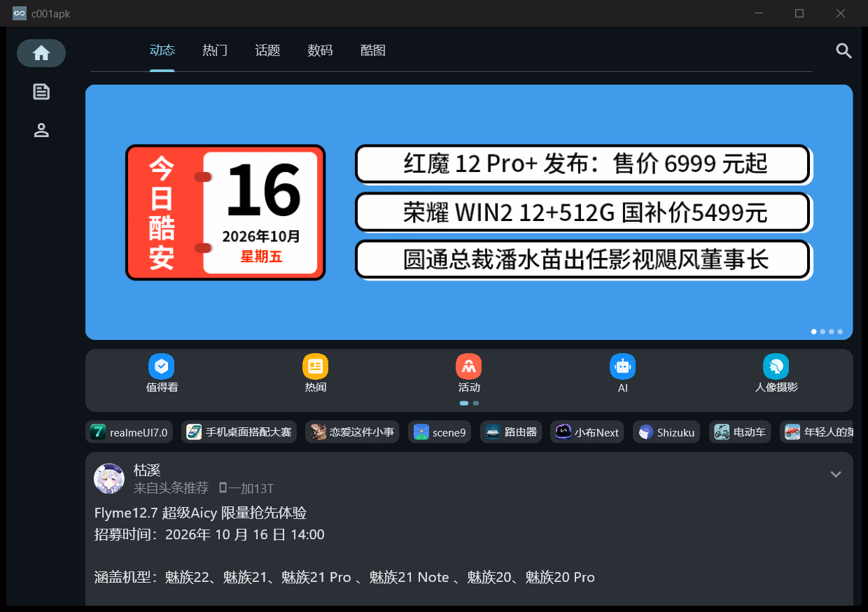Image resolution: width=868 pixels, height=612 pixels.
Task: Expand the post options chevron on 枯溪's post
Action: [835, 474]
